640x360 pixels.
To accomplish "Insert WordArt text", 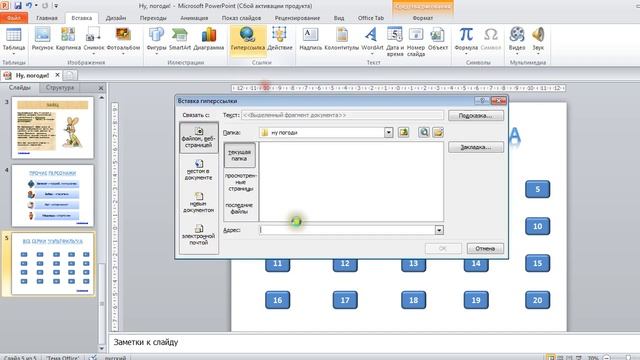I will click(x=372, y=40).
